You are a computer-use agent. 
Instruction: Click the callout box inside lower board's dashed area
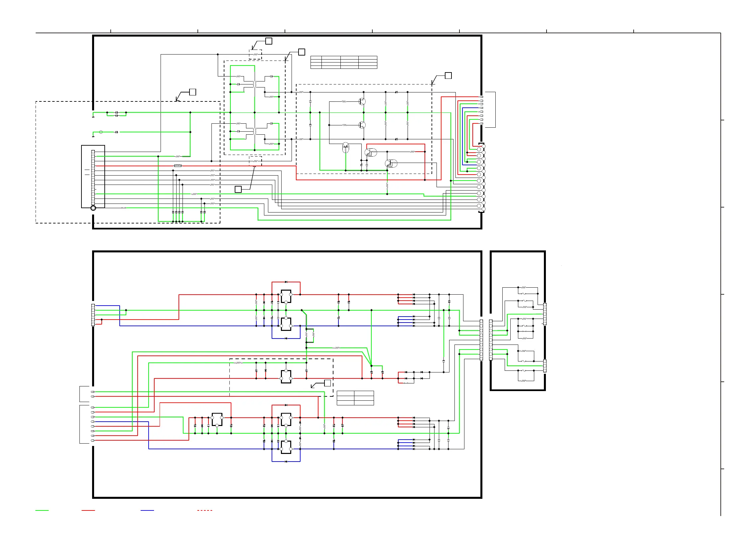coord(327,383)
